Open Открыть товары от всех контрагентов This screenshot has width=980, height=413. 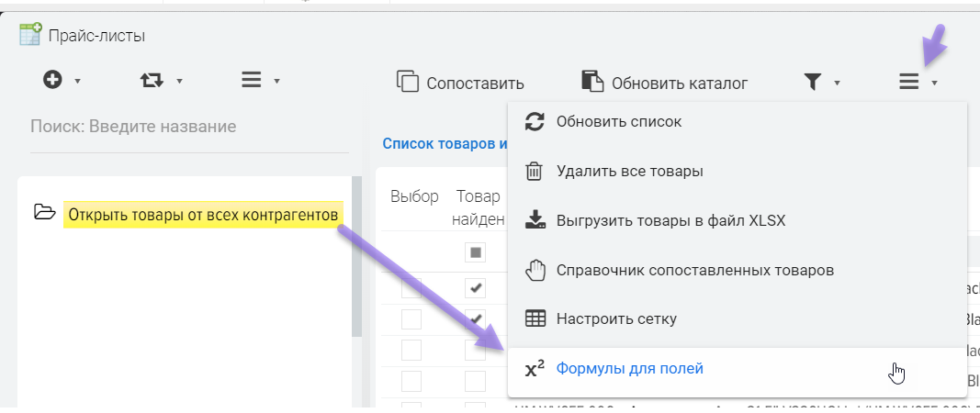point(202,215)
